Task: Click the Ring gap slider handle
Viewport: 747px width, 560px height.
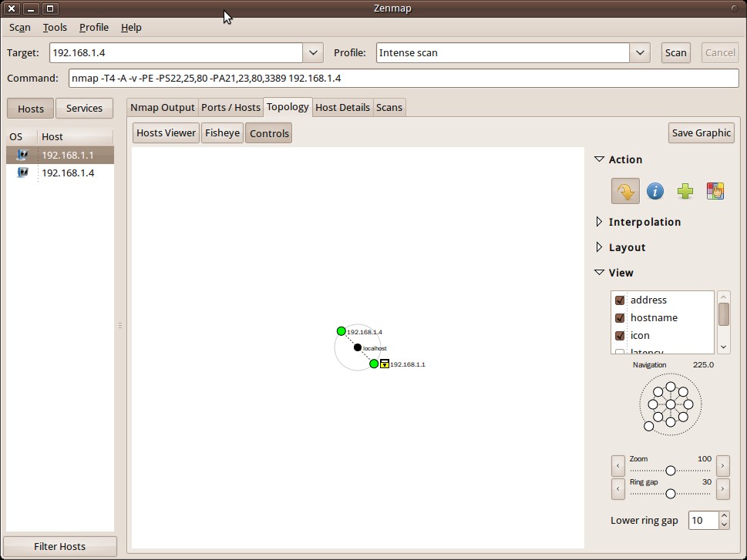Action: 671,493
